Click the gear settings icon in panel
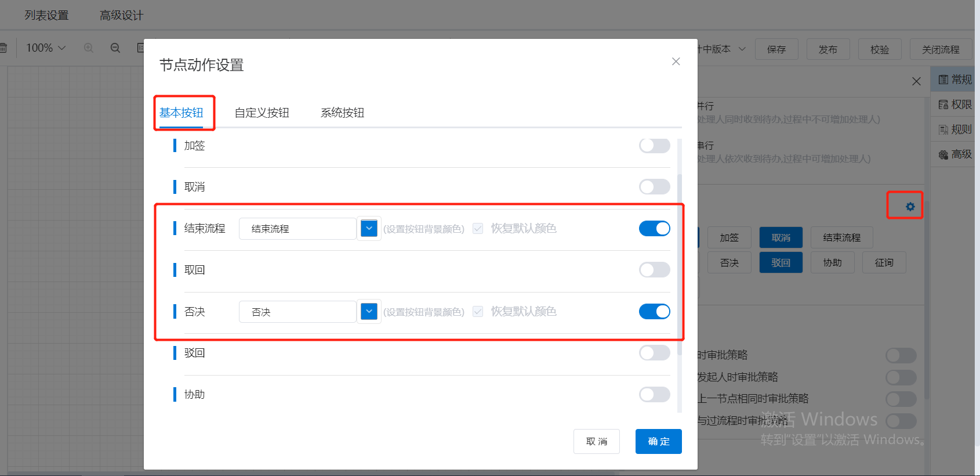 pyautogui.click(x=910, y=207)
